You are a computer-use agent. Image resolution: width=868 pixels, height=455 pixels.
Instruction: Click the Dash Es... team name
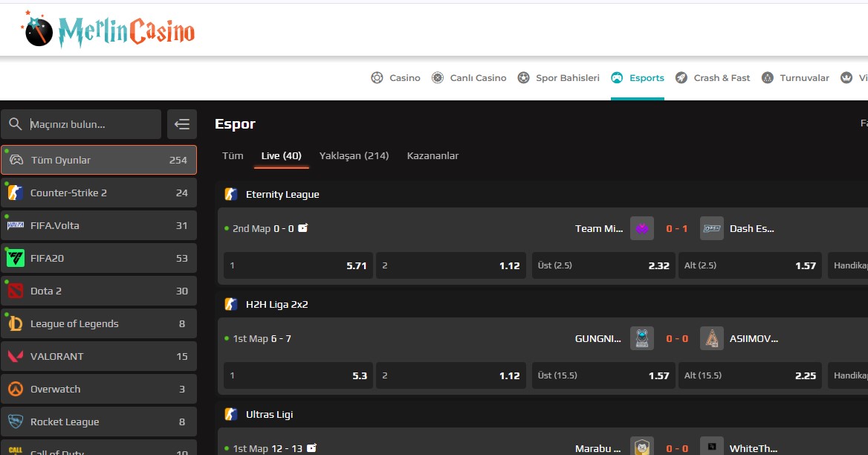(x=752, y=228)
